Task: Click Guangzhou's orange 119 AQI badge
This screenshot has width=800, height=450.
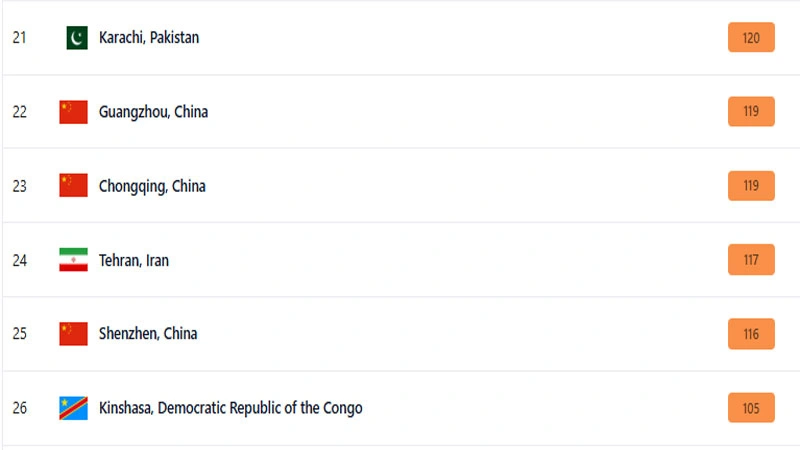Action: (x=751, y=112)
